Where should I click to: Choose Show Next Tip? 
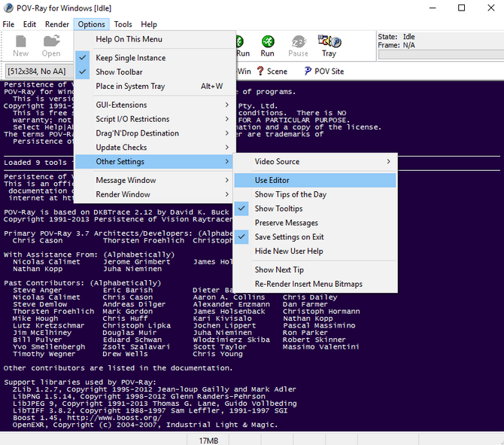click(315, 270)
